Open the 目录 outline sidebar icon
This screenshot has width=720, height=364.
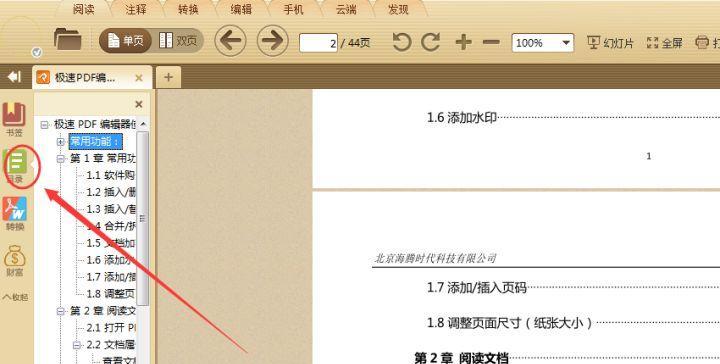pos(16,166)
